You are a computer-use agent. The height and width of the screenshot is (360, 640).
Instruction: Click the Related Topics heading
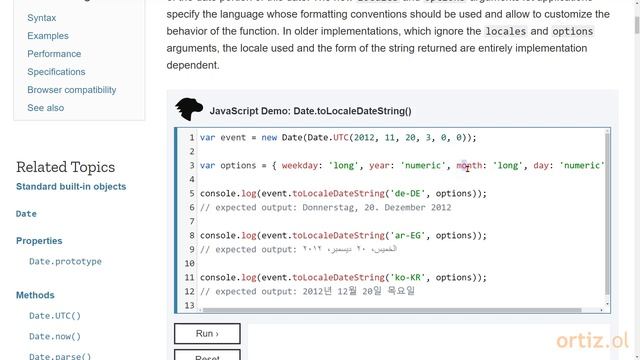click(x=65, y=167)
